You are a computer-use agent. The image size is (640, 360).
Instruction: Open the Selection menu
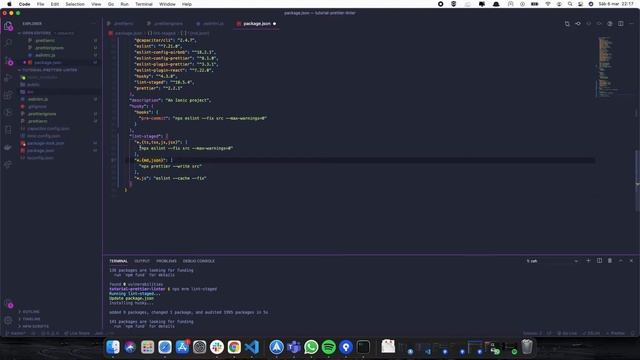pos(75,4)
